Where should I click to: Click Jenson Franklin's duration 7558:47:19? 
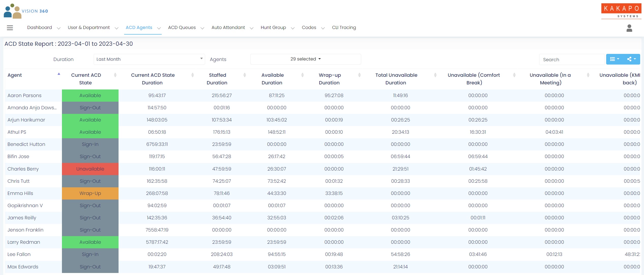pos(157,230)
